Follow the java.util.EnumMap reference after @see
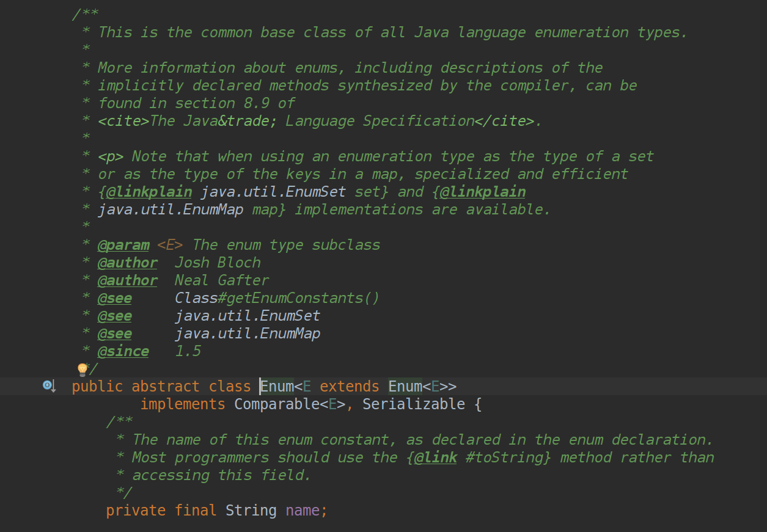767x532 pixels. point(248,333)
